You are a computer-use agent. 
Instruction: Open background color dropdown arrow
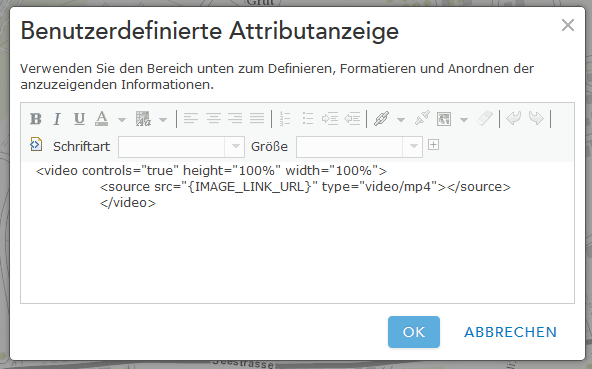[163, 120]
